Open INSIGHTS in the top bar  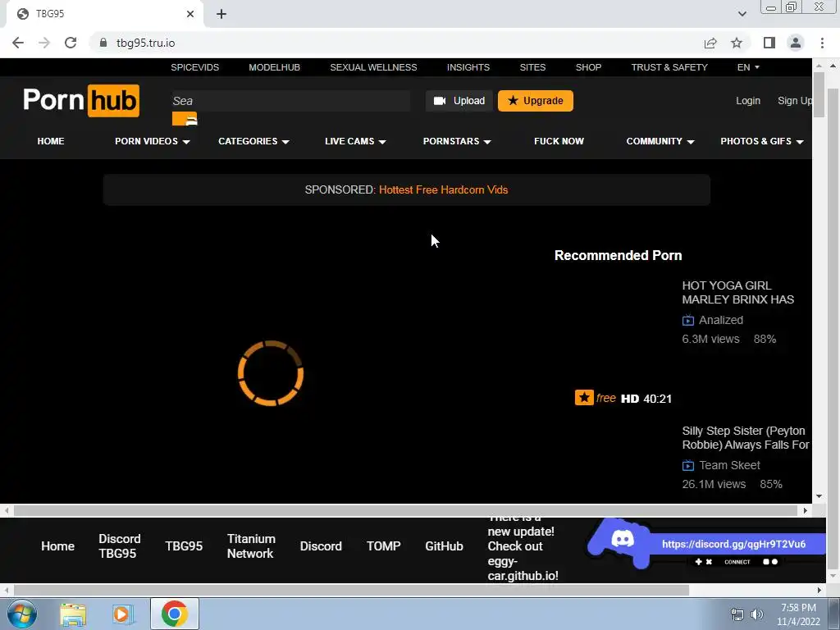(468, 67)
